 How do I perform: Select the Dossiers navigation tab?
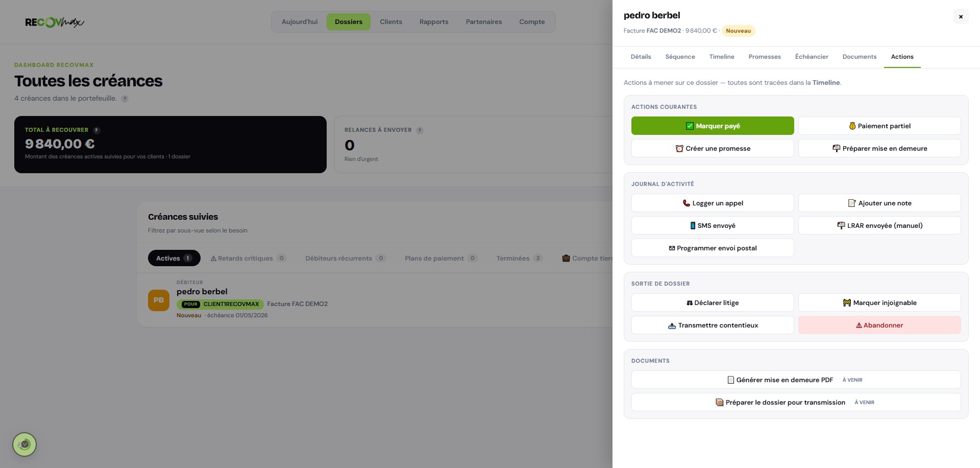(349, 22)
